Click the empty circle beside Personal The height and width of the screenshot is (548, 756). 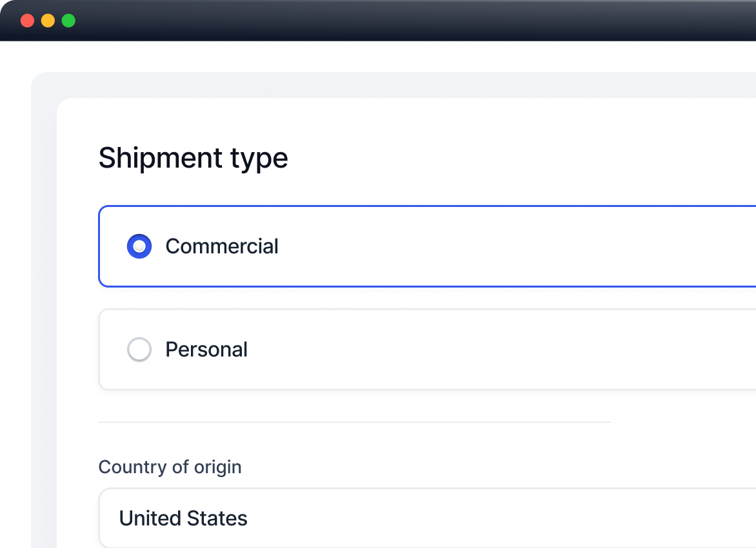(139, 349)
